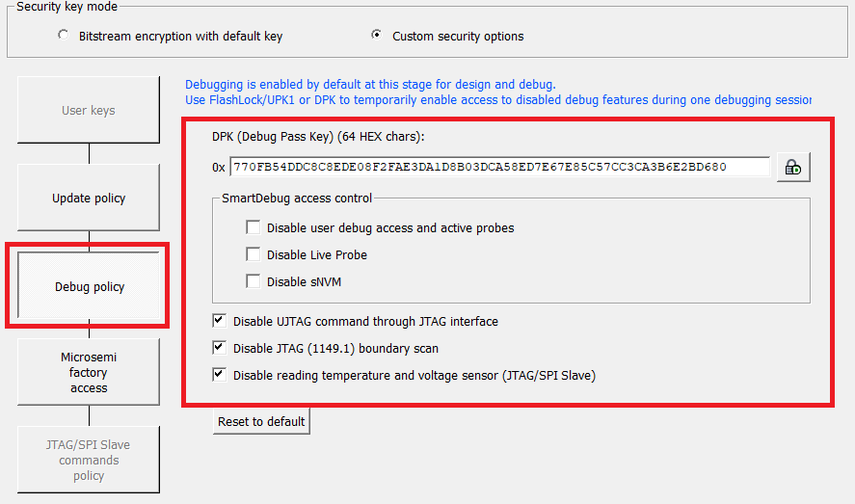
Task: Select the Debug policy step
Action: [89, 287]
